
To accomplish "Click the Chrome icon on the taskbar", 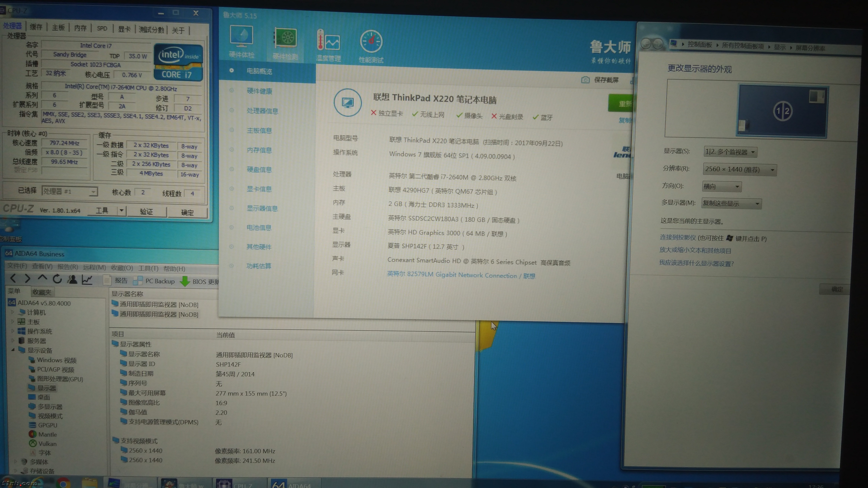I will click(x=63, y=484).
